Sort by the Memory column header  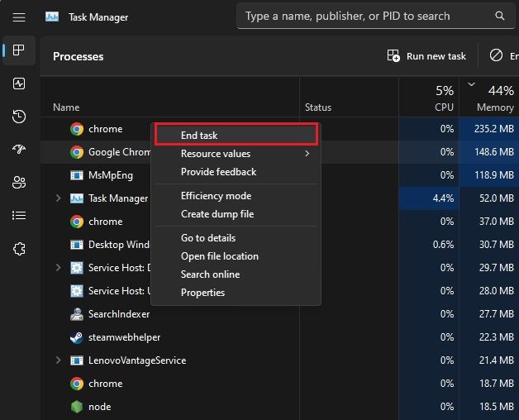coord(495,107)
